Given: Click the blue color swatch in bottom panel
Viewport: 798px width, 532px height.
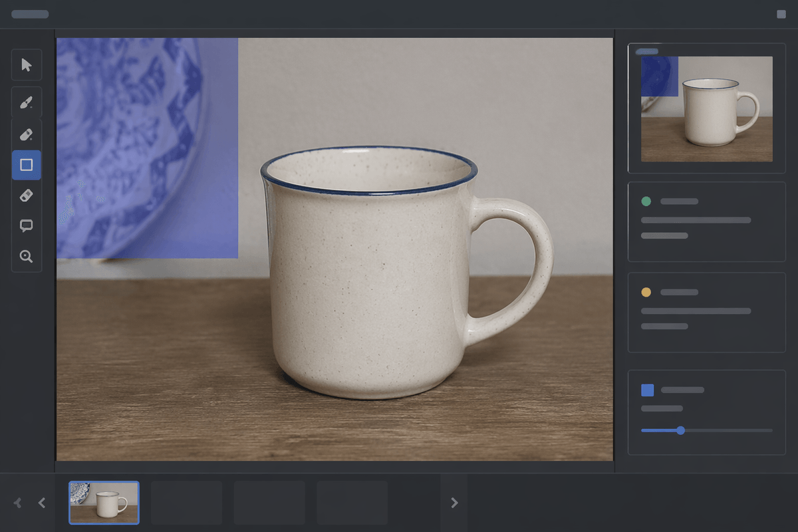Looking at the screenshot, I should coord(647,390).
